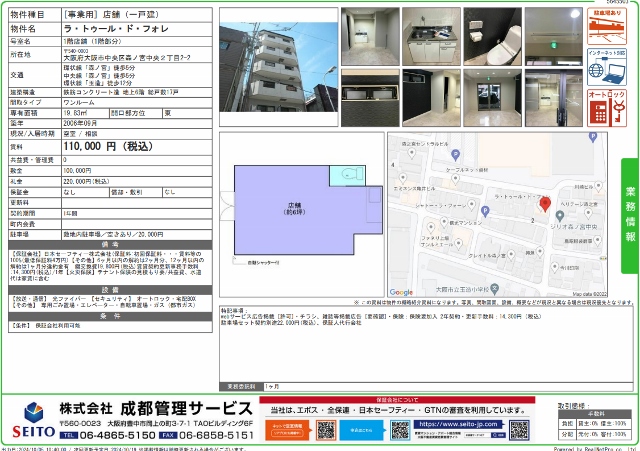
Task: Click the インターネット対応 internet feature icon
Action: [607, 67]
